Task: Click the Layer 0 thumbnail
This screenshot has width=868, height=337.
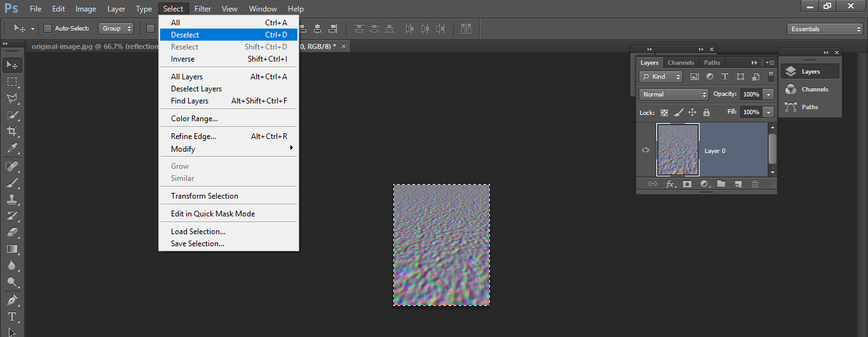Action: click(677, 150)
